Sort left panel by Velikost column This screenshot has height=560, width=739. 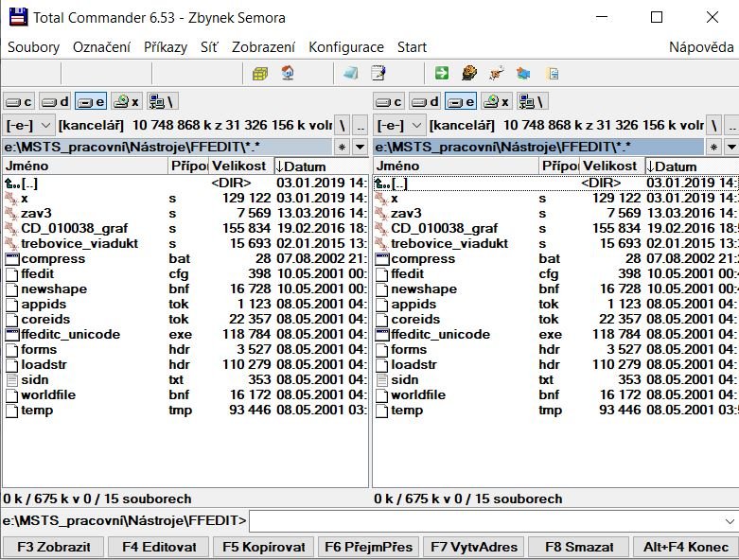pyautogui.click(x=237, y=166)
